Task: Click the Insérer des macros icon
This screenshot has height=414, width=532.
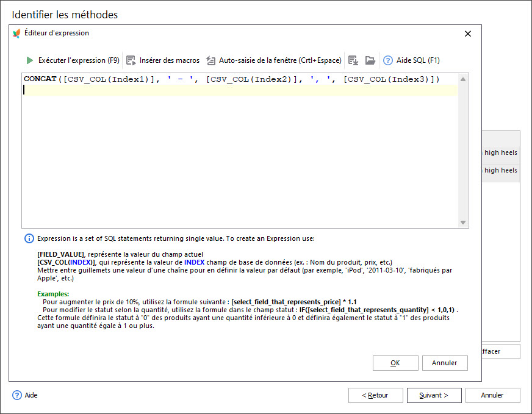Action: point(131,60)
